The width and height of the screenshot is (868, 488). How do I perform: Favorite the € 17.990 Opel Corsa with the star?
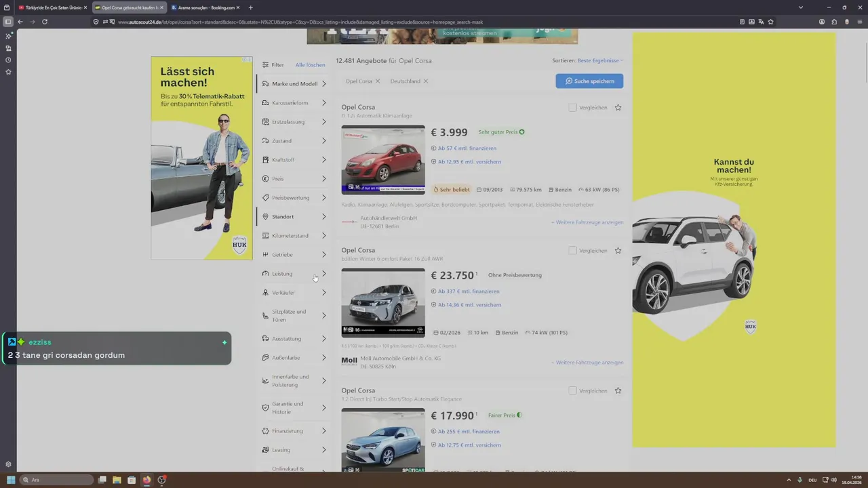coord(618,390)
